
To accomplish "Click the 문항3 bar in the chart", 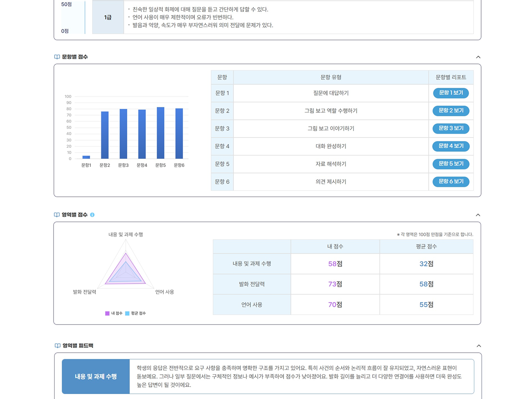I will (123, 134).
